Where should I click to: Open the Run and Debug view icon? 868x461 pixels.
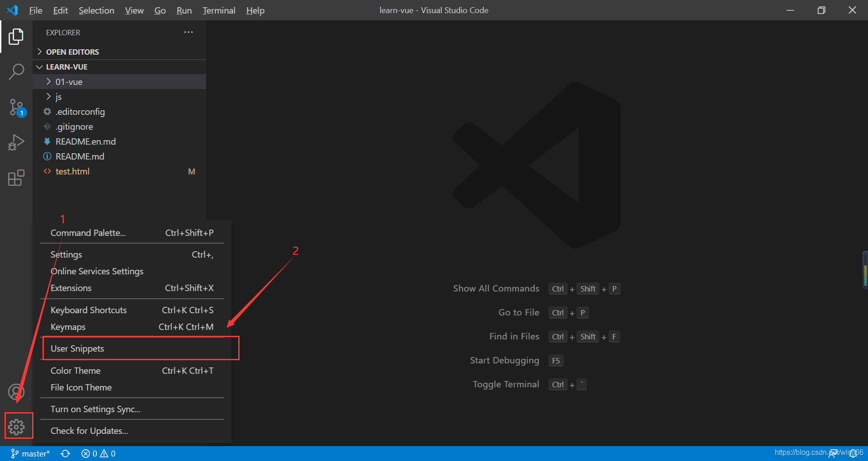pos(16,142)
